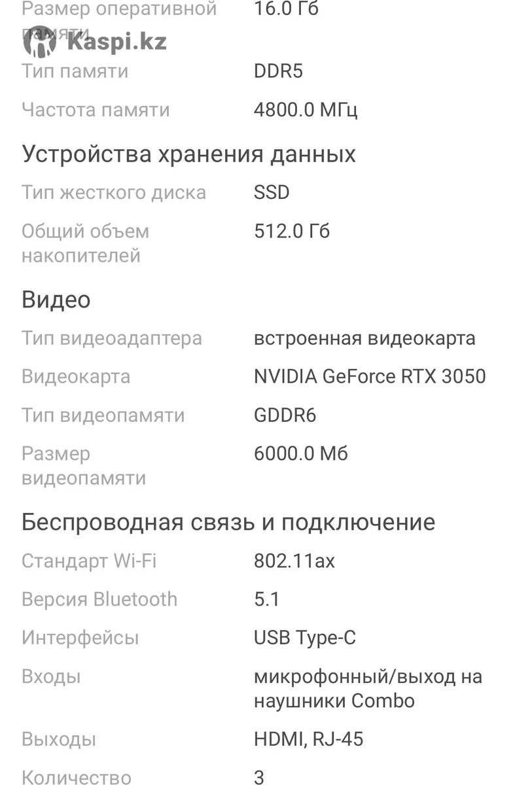Click the 'Тип видеоадаптера' label
This screenshot has width=532, height=785.
pyautogui.click(x=112, y=338)
